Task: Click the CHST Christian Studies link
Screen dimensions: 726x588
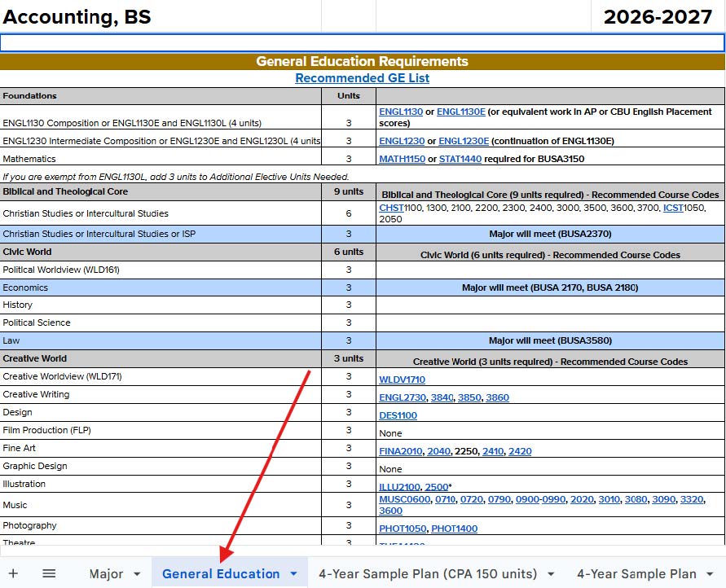Action: click(390, 208)
